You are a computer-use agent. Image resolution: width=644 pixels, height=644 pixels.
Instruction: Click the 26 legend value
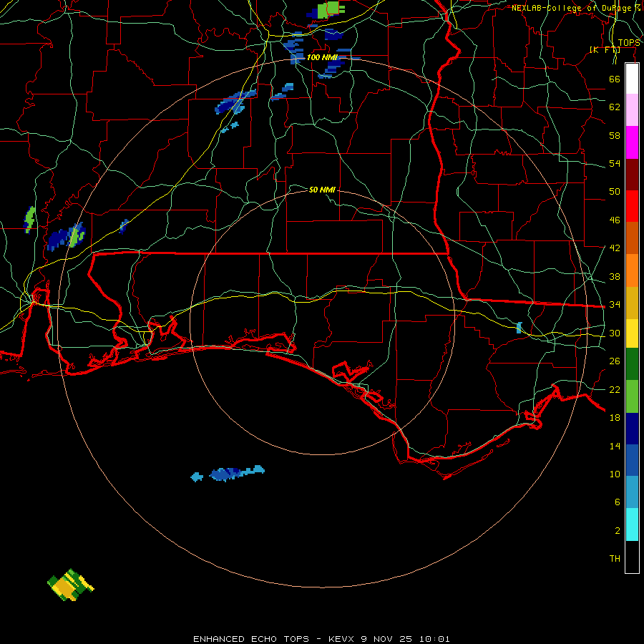coord(615,361)
